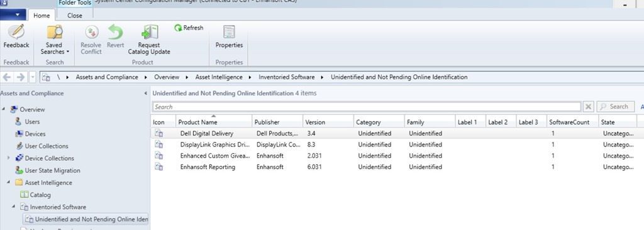The height and width of the screenshot is (230, 644).
Task: Select User Collections tree item
Action: (47, 146)
